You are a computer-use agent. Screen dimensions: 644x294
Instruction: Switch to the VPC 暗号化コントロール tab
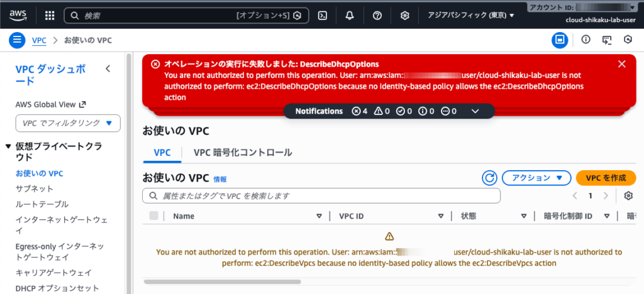point(243,153)
